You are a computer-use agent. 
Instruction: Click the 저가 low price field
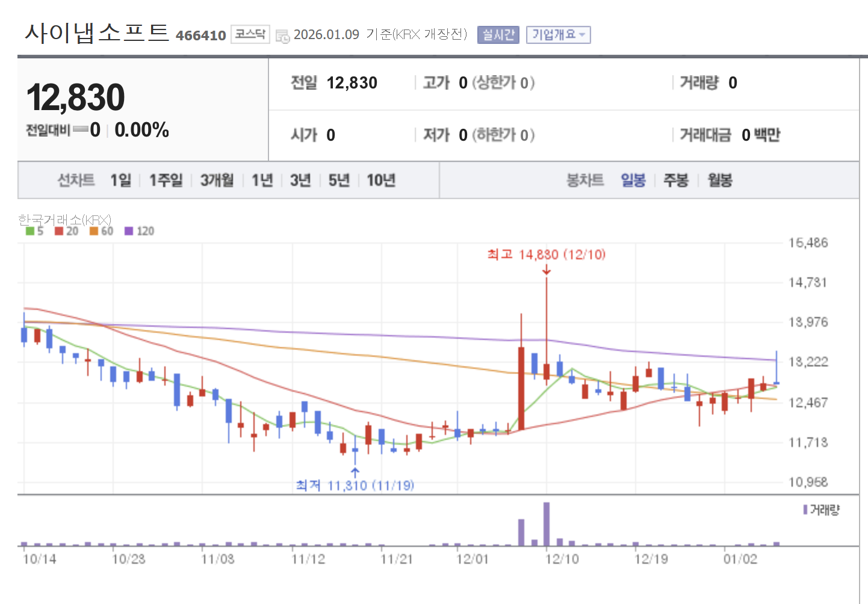point(479,135)
